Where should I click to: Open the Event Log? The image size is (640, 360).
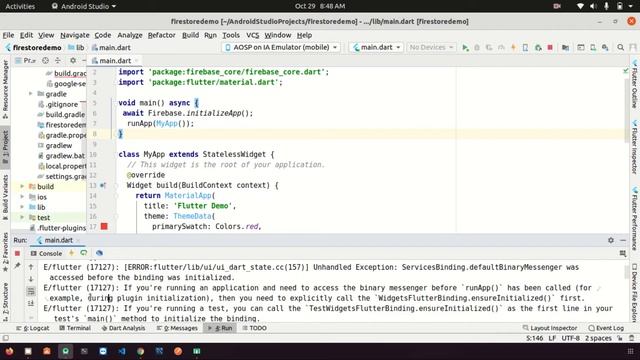[606, 328]
